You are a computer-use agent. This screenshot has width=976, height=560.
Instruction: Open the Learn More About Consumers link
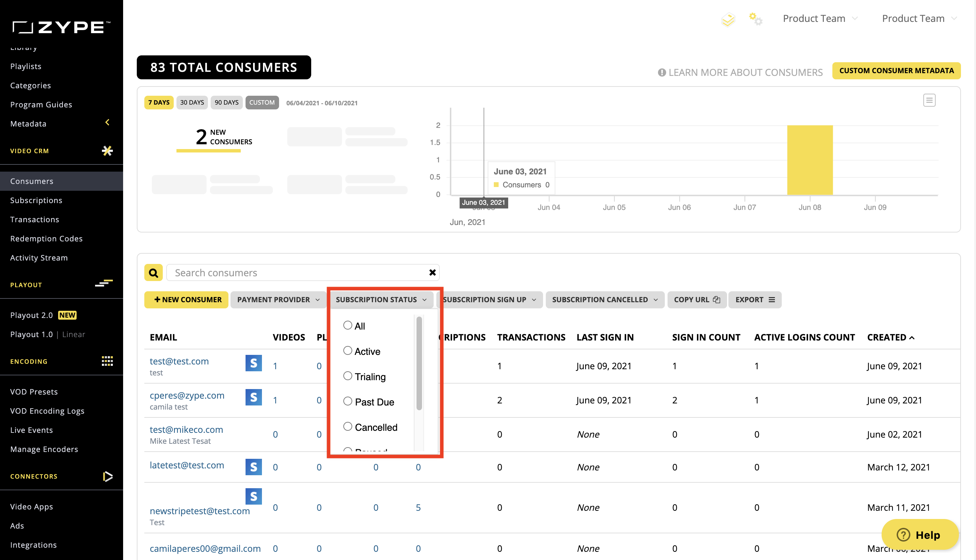coord(740,72)
